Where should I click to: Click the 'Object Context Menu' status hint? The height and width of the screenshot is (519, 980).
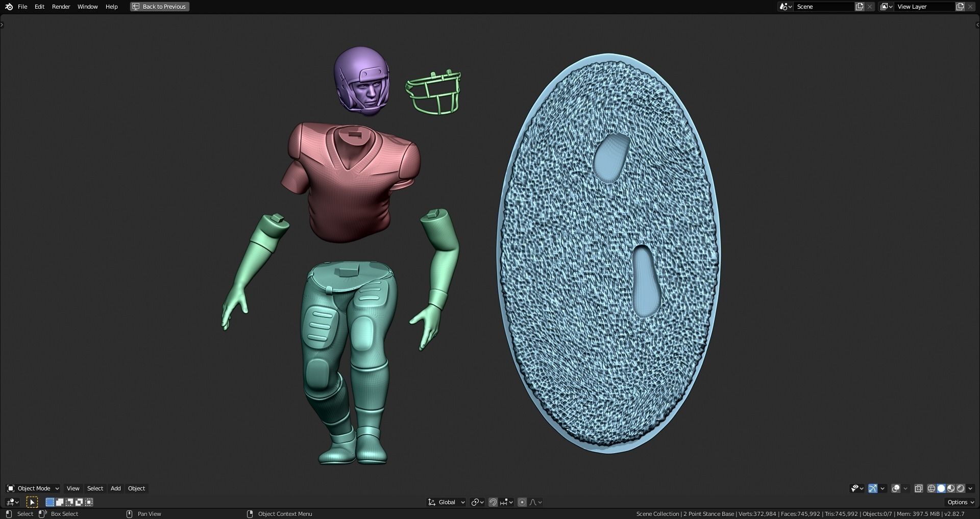pyautogui.click(x=285, y=514)
